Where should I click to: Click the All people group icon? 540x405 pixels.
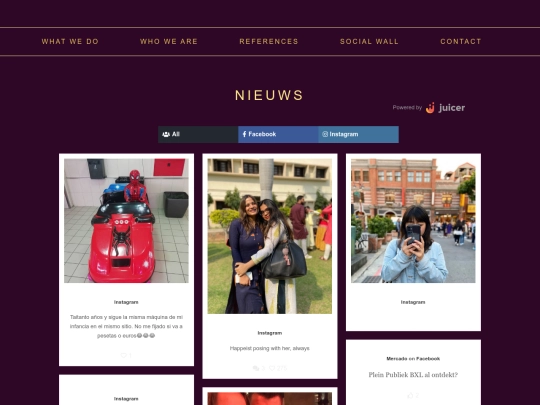tap(166, 134)
